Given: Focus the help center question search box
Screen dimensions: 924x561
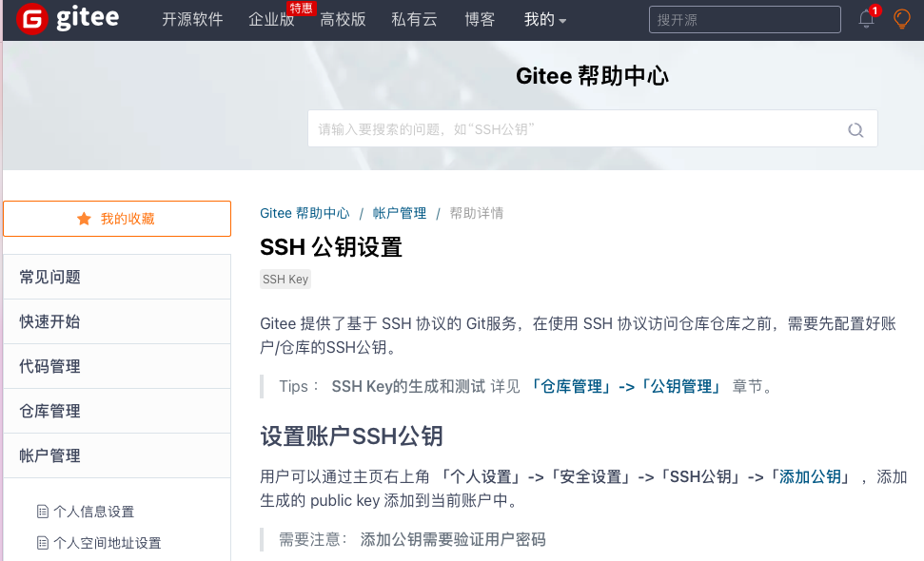Looking at the screenshot, I should pos(592,128).
